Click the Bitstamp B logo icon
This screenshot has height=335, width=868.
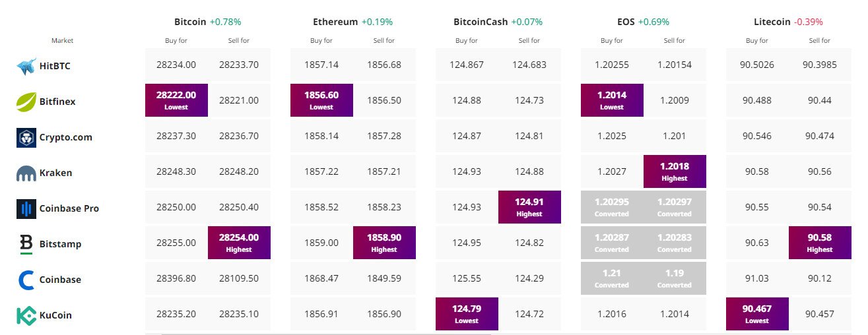point(26,244)
